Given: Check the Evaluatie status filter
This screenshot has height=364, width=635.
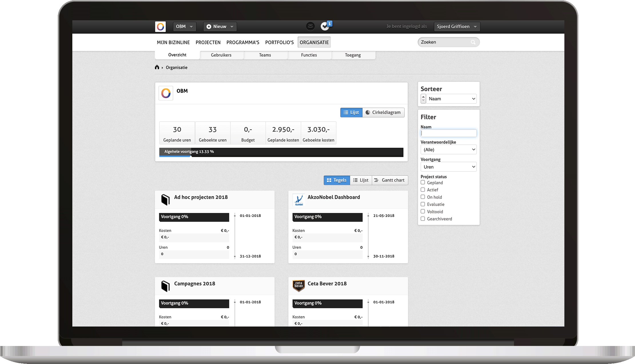Looking at the screenshot, I should 423,204.
